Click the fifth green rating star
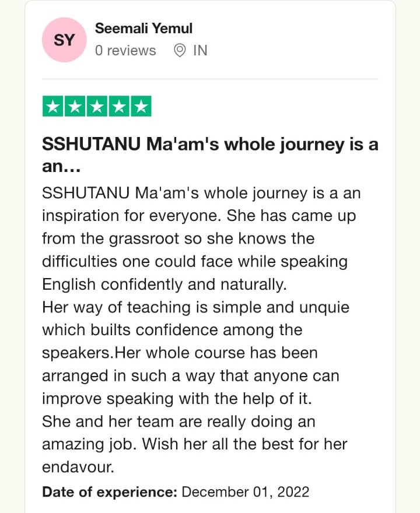420x513 pixels. pos(141,107)
